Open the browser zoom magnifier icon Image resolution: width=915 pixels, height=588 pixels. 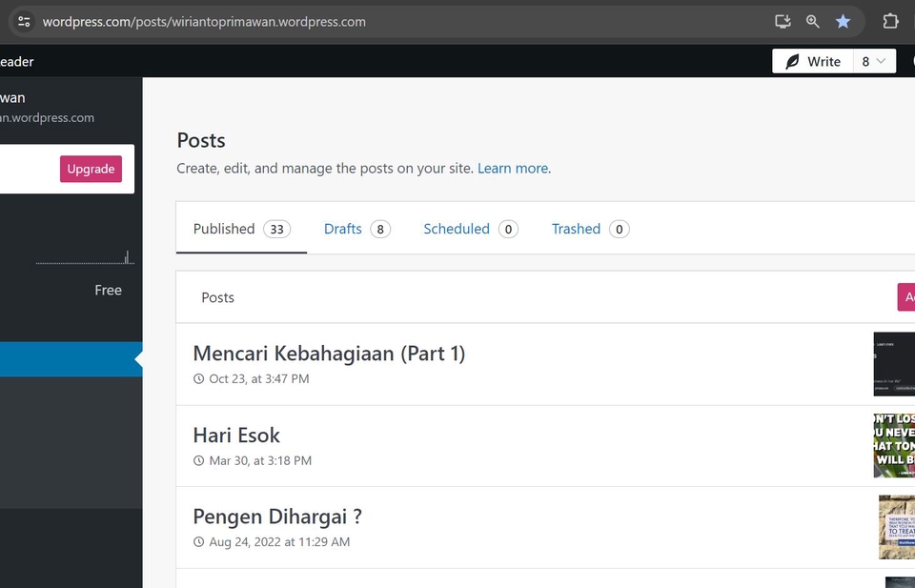click(813, 21)
